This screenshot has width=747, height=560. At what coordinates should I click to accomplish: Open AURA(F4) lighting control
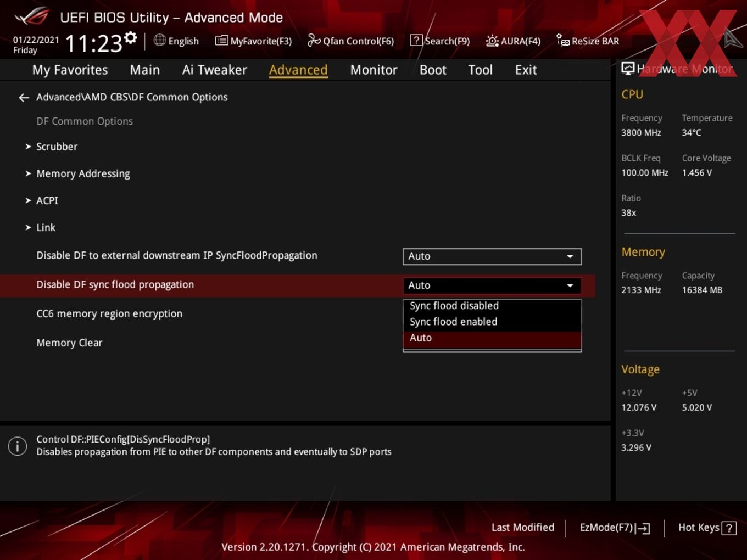tap(513, 41)
